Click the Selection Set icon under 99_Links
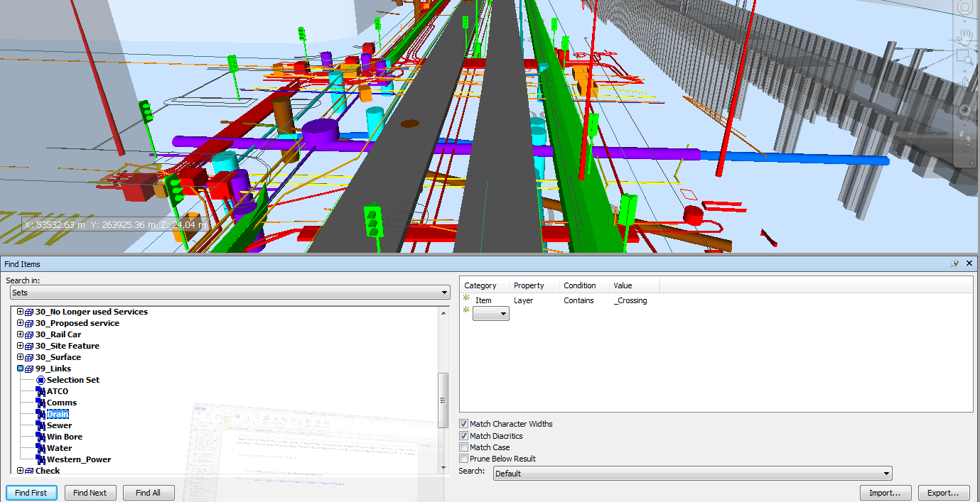 click(41, 380)
